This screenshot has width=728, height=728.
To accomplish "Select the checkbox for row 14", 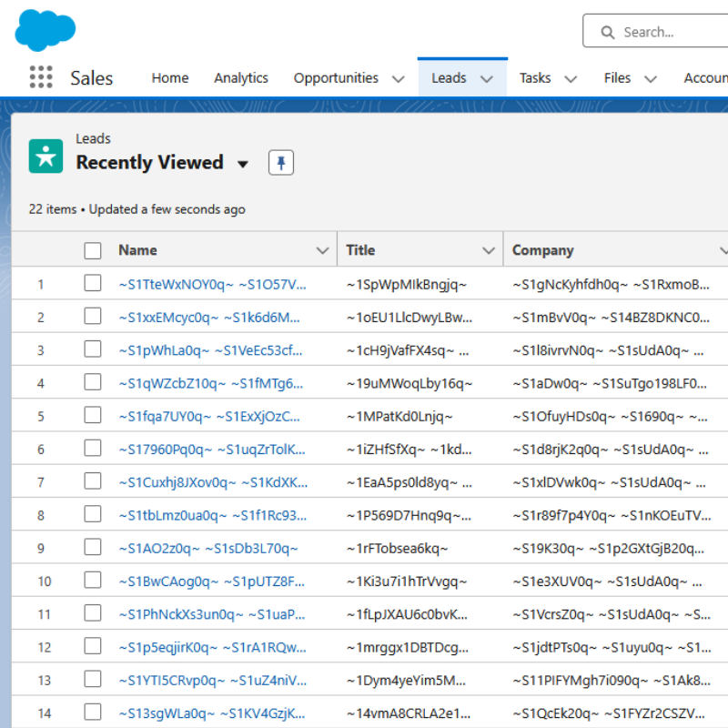I will 93,712.
